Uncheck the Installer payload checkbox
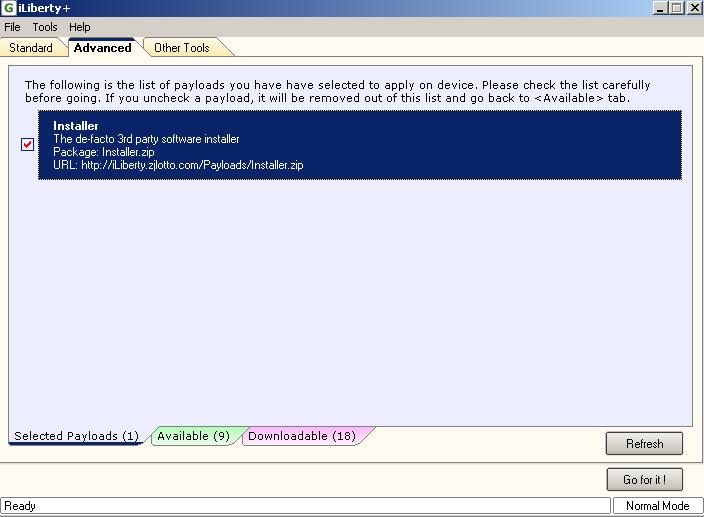 click(x=27, y=144)
